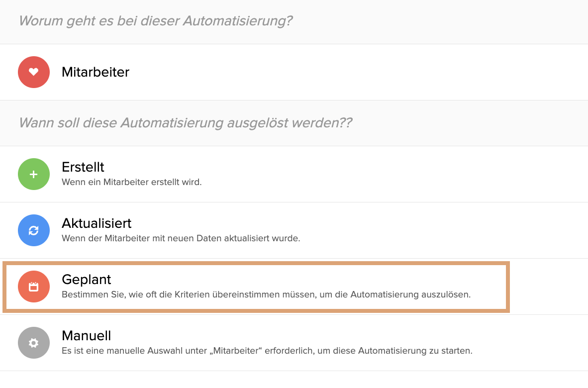The width and height of the screenshot is (588, 388).
Task: Click heading 'Worum geht es bei dieser Automatisierung?'
Action: [156, 21]
